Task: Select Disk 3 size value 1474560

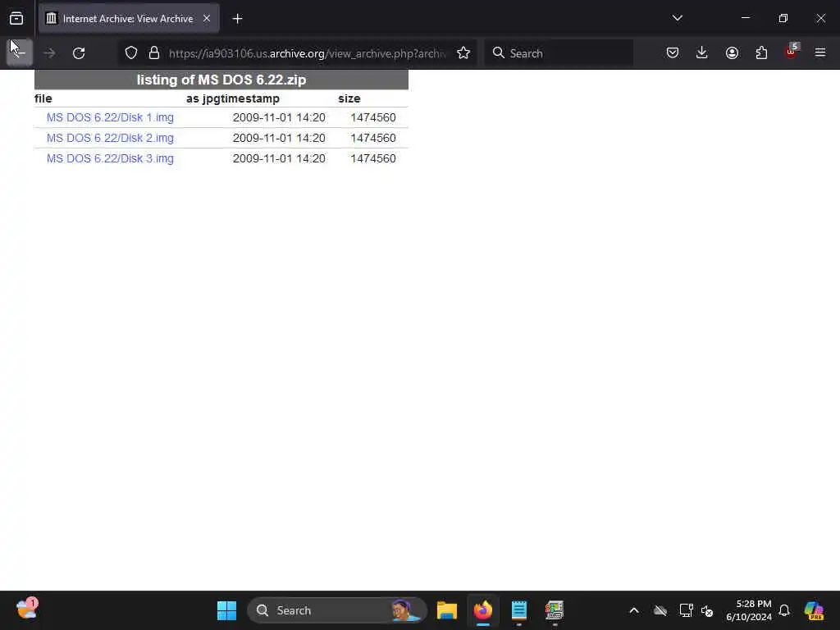Action: tap(373, 158)
